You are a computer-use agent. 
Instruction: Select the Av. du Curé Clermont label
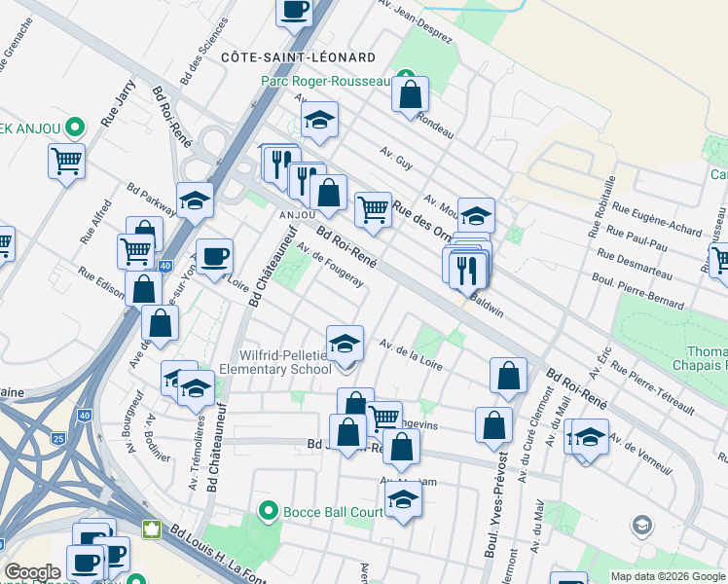point(535,434)
